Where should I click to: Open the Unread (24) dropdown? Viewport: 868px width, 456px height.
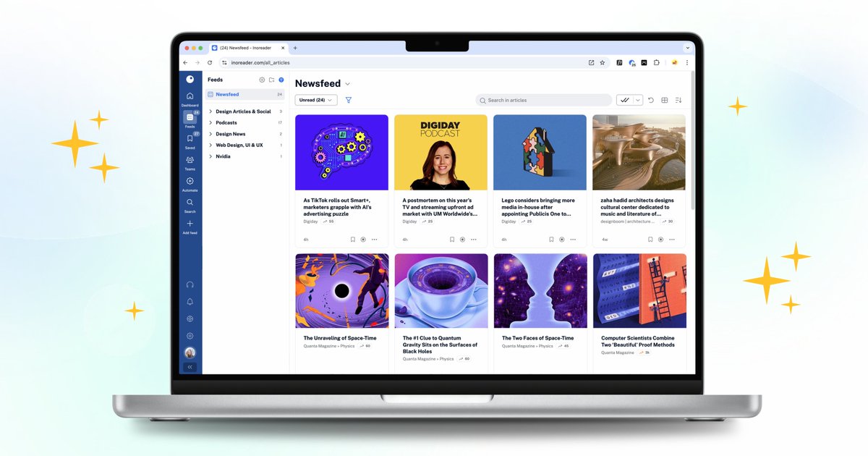pyautogui.click(x=316, y=100)
